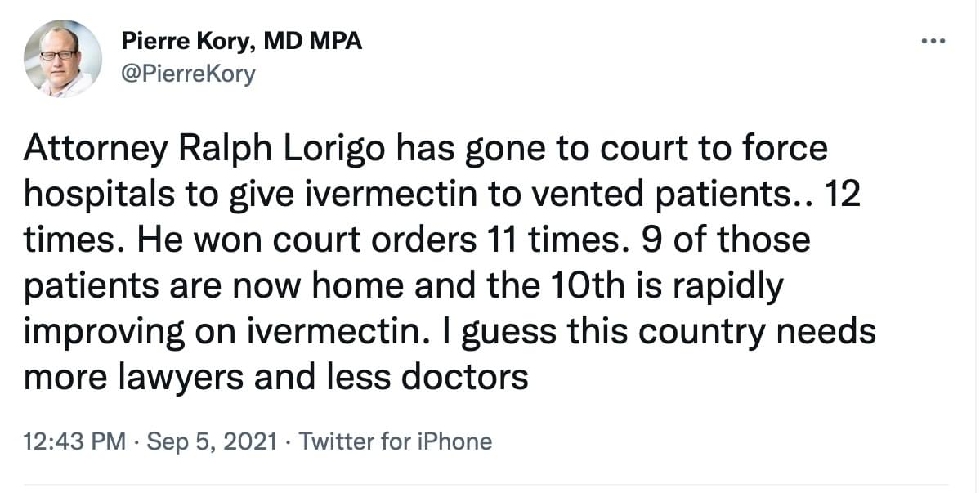The image size is (980, 493).
Task: Open the three-dot more options menu
Action: point(934,42)
